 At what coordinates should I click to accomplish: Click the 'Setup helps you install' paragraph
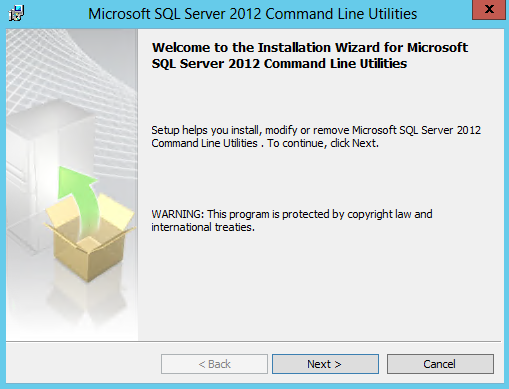click(x=316, y=136)
